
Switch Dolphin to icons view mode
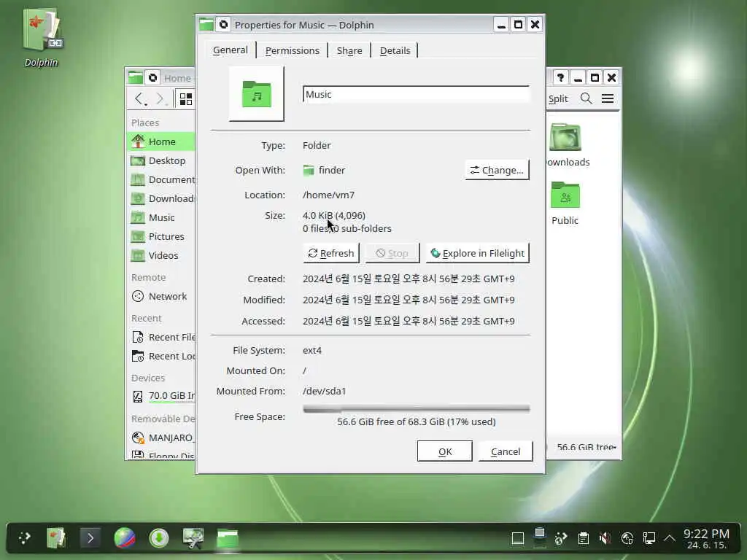point(186,98)
